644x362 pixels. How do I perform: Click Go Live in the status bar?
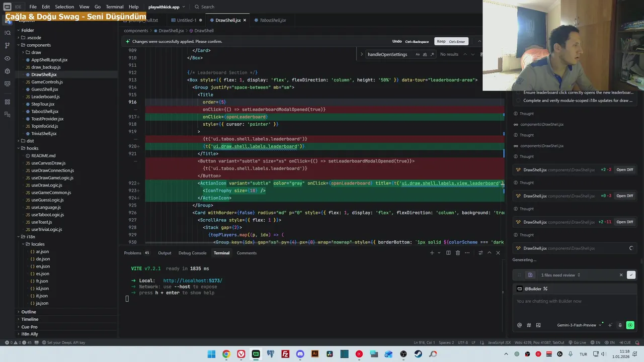[x=577, y=342]
